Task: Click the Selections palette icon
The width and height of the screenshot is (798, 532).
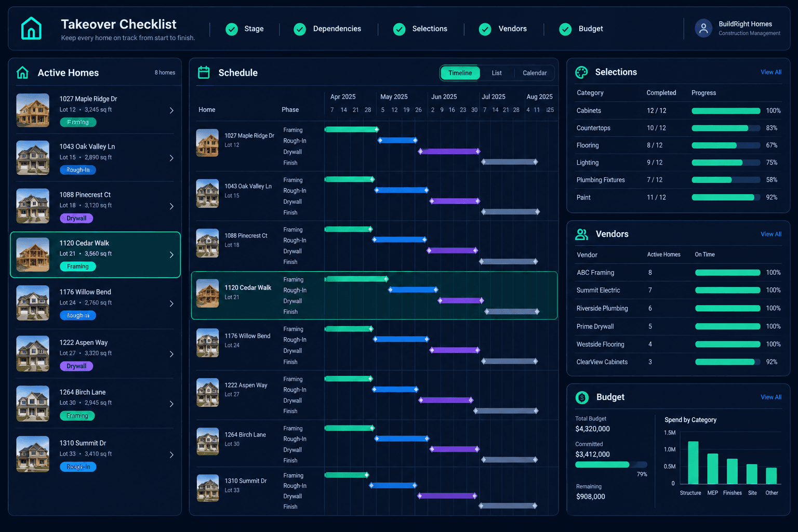Action: (x=581, y=72)
